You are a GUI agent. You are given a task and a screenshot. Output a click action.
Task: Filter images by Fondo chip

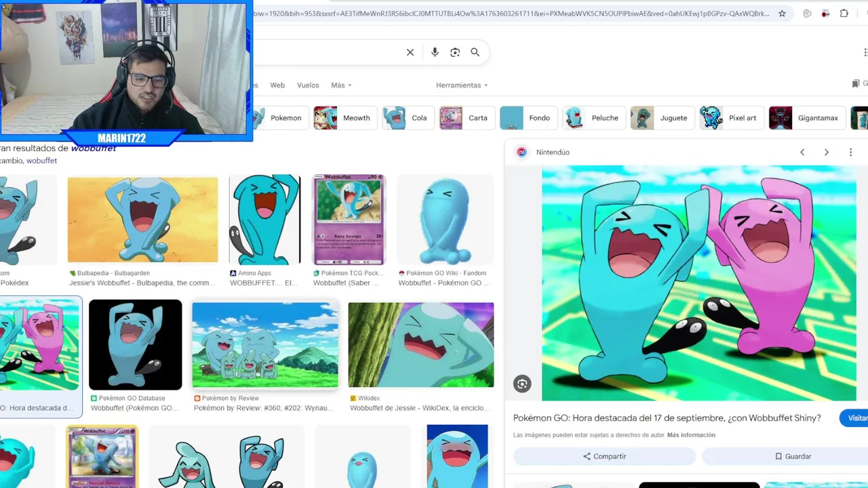(x=528, y=118)
